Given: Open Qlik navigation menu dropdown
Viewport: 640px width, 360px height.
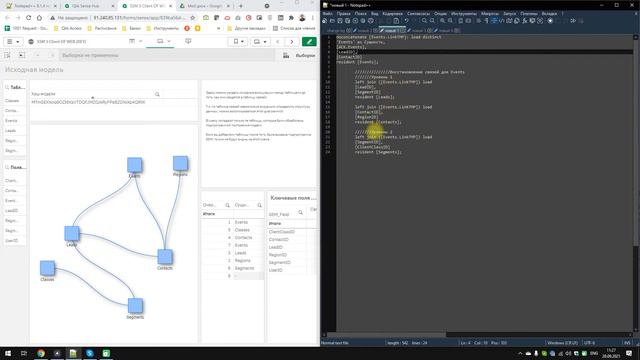Looking at the screenshot, I should click(x=13, y=42).
